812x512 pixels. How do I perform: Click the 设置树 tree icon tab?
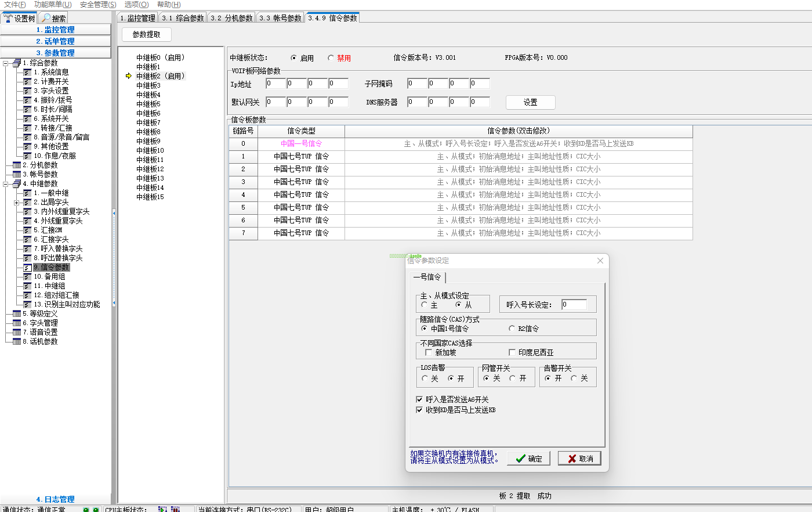click(x=8, y=18)
